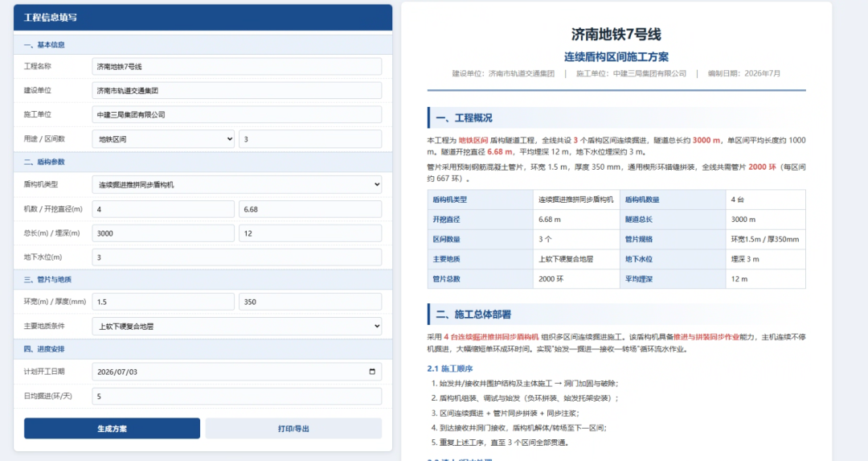Open the calendar picker icon in 计划开工日期
868x461 pixels.
coord(372,372)
